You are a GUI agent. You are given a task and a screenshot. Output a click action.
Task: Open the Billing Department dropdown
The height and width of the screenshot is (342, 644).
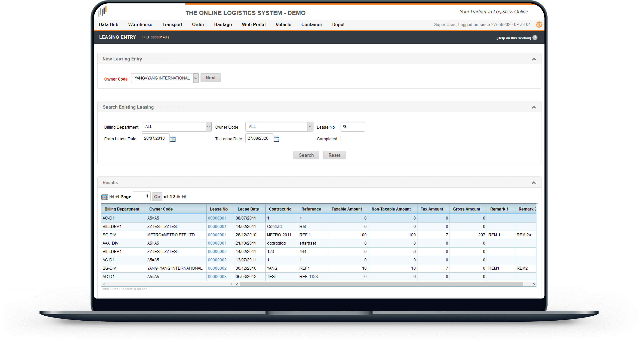[177, 127]
